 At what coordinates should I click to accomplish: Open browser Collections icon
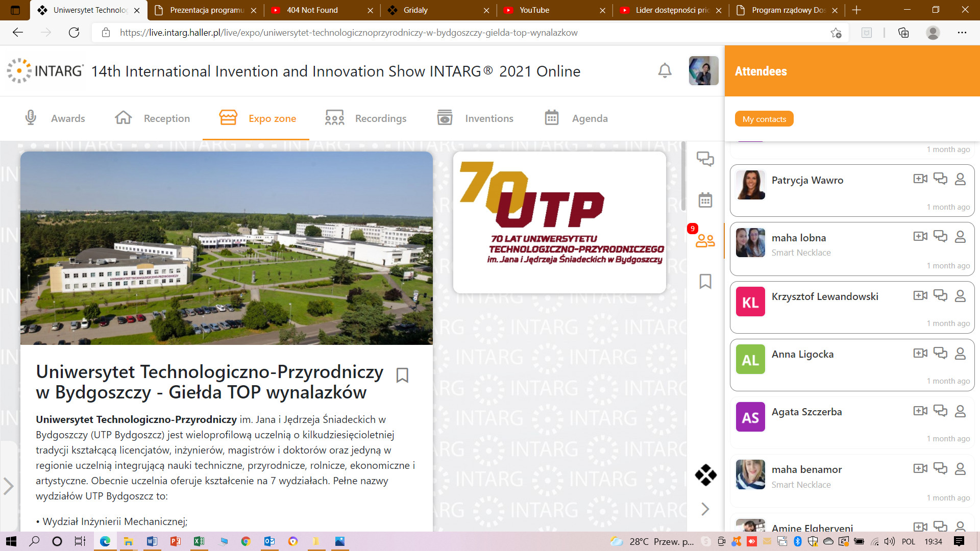coord(903,33)
